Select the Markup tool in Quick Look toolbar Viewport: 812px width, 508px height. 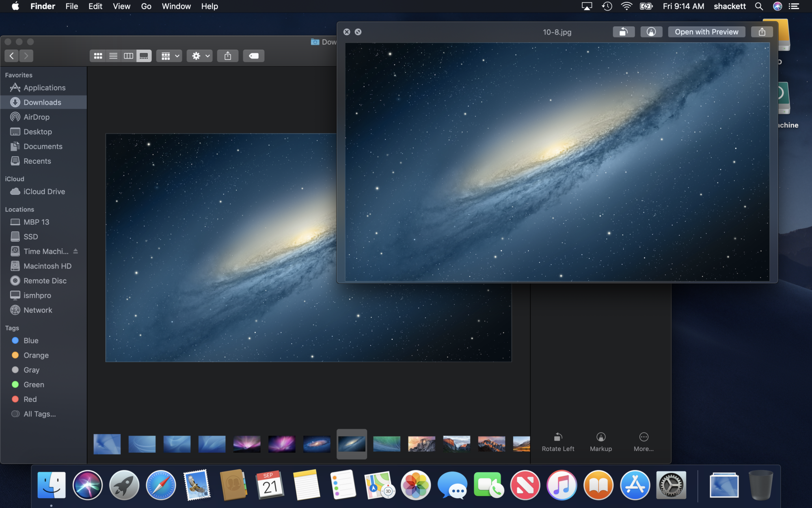601,441
